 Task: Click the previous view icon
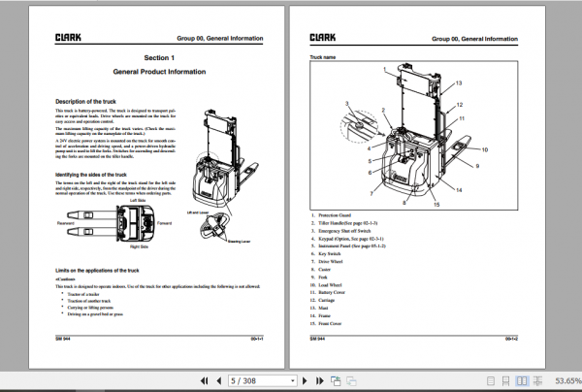pyautogui.click(x=336, y=381)
